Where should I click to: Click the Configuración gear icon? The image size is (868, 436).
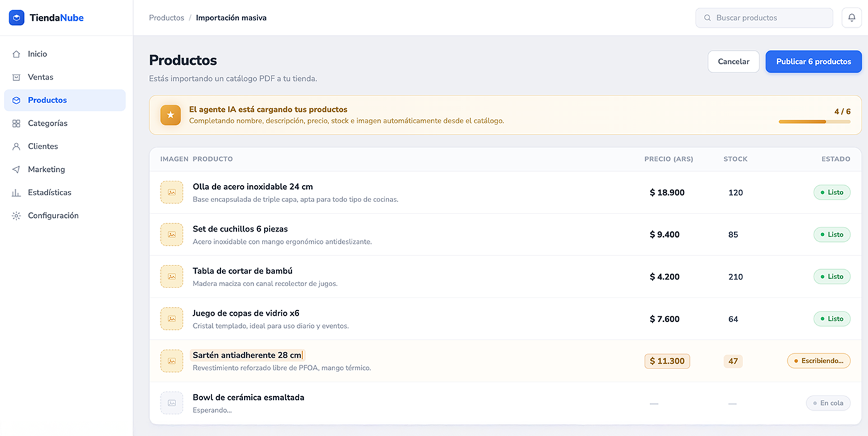16,215
